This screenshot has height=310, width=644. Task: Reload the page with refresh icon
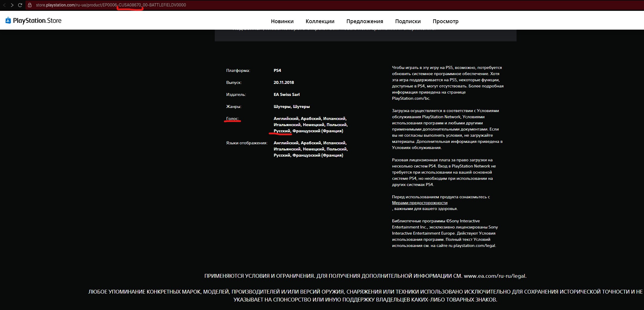point(20,5)
